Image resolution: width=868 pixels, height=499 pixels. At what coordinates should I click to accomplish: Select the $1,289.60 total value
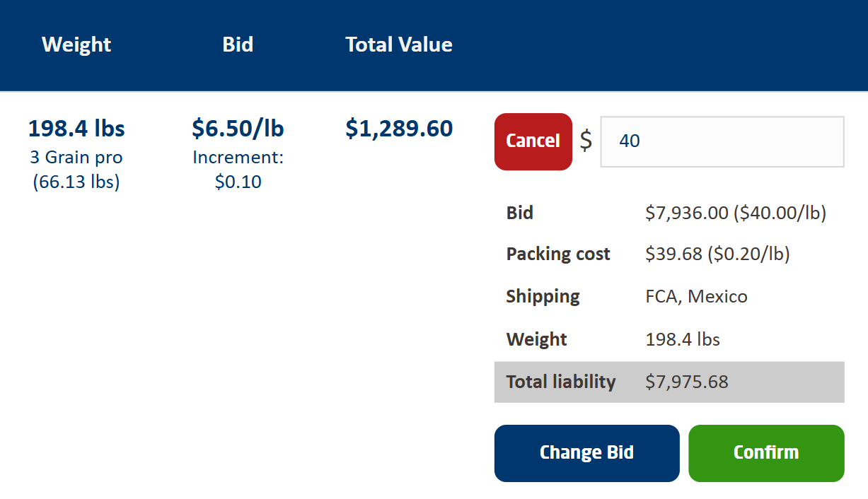(399, 128)
